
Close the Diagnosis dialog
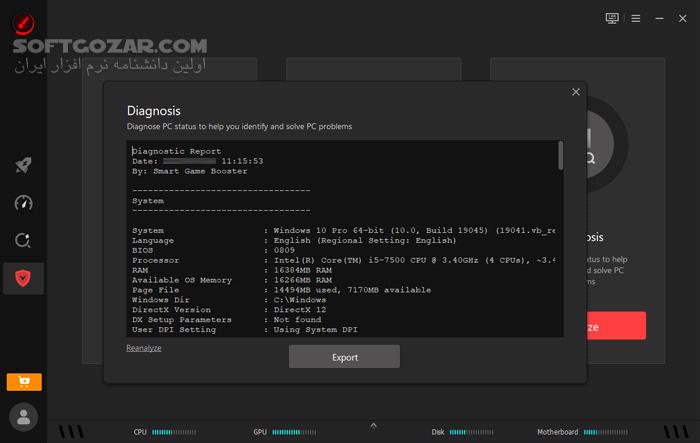pyautogui.click(x=576, y=92)
